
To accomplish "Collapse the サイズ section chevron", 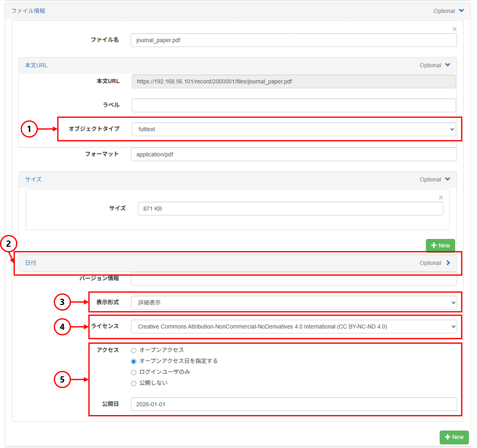I will (447, 179).
